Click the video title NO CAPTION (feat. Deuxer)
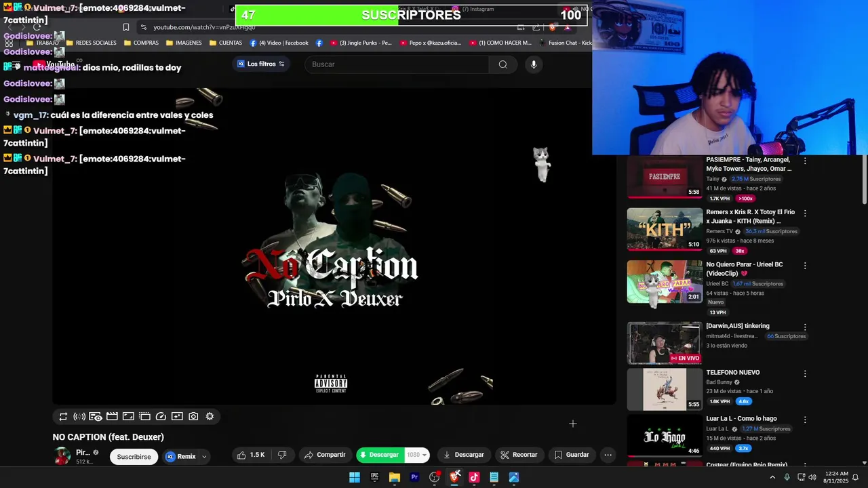 (108, 437)
